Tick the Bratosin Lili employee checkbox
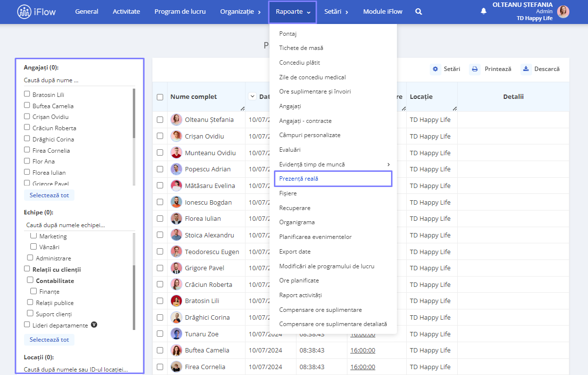The height and width of the screenshot is (375, 588). click(27, 94)
